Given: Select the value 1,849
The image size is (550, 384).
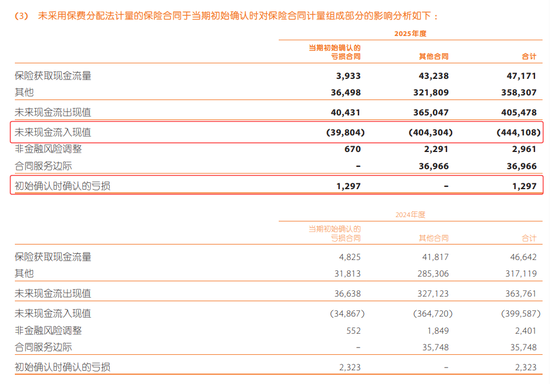Looking at the screenshot, I should (438, 330).
